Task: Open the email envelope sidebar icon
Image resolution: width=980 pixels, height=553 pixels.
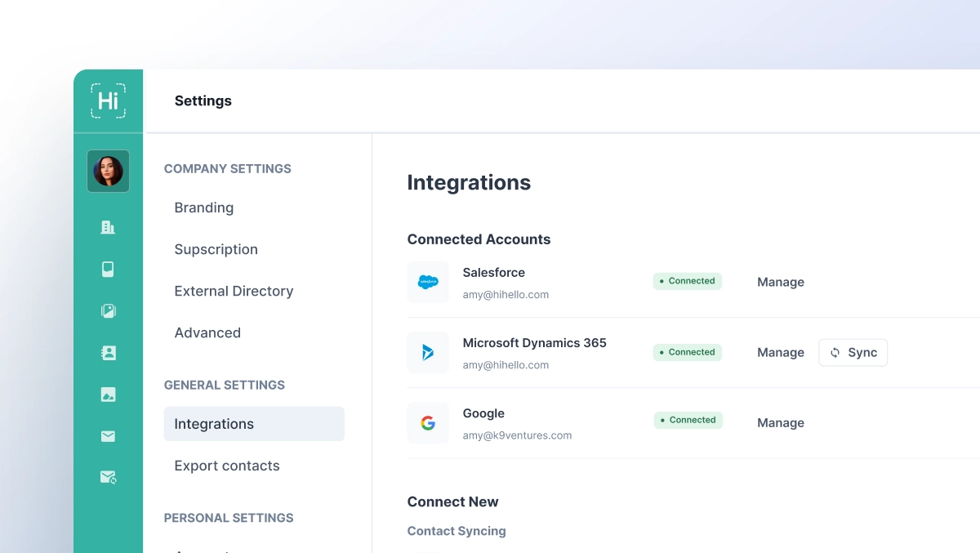Action: 108,436
